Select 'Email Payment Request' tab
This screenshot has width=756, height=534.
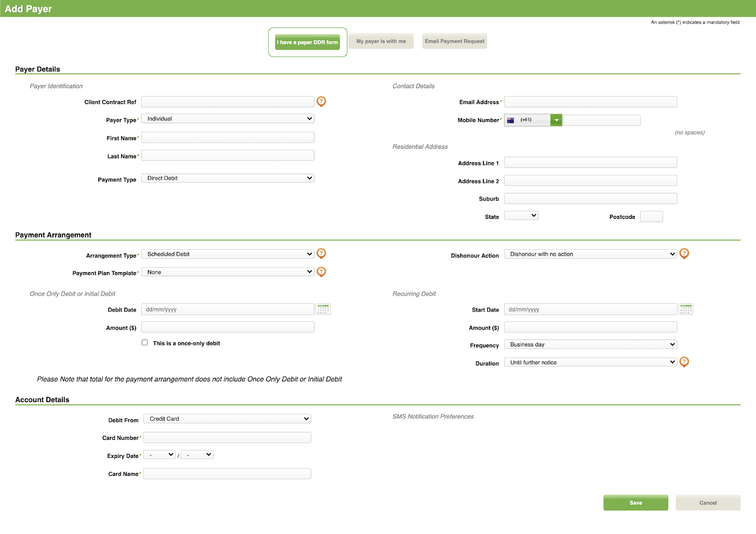tap(455, 41)
